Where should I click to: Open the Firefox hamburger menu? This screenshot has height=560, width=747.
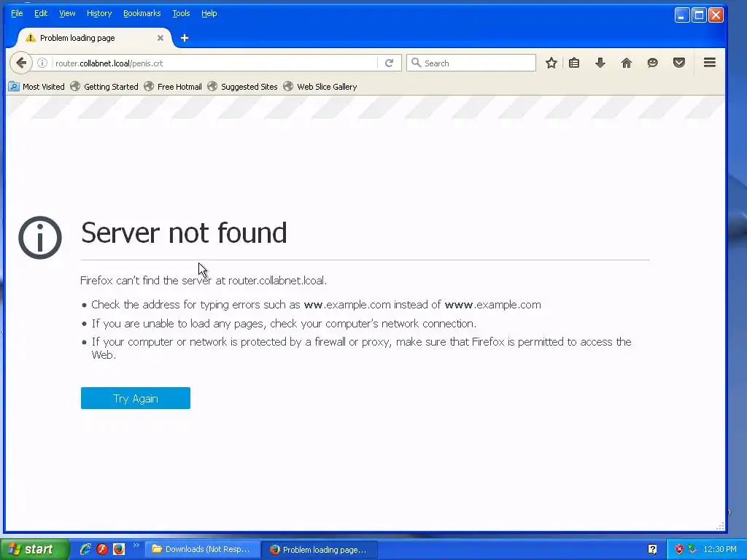coord(710,63)
